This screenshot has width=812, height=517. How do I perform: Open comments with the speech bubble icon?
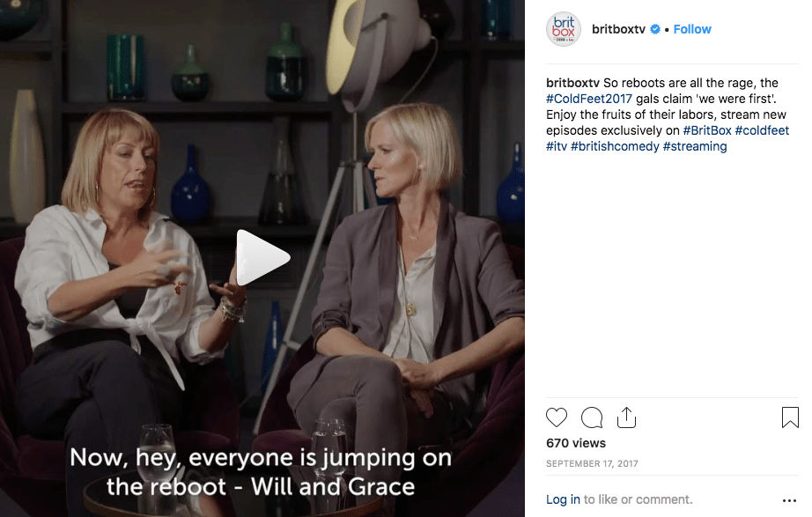point(592,417)
